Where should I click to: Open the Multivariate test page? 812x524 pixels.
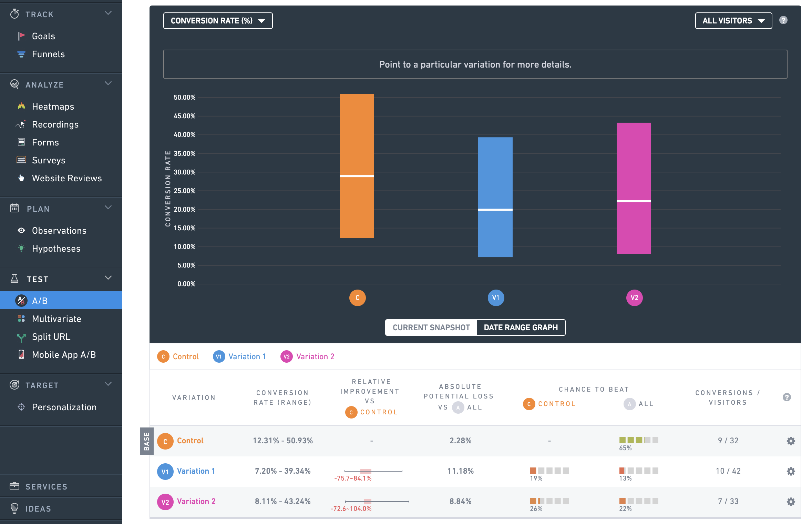[x=56, y=319]
